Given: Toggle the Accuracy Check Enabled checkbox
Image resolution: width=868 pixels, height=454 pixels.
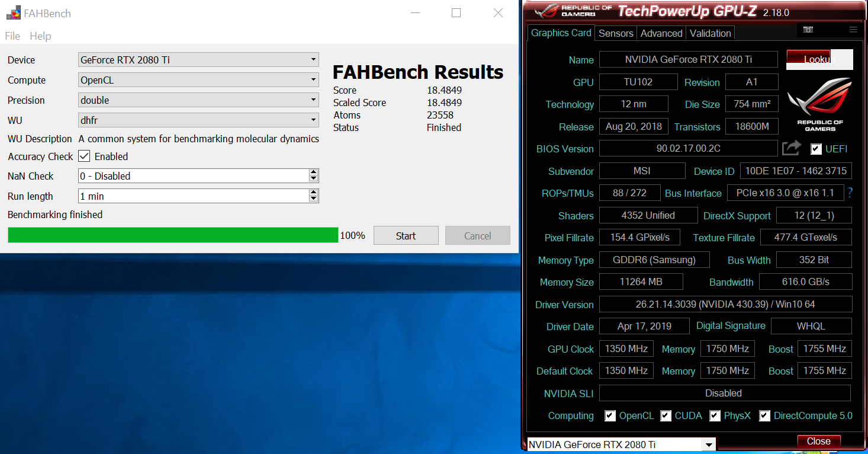Looking at the screenshot, I should pyautogui.click(x=84, y=156).
